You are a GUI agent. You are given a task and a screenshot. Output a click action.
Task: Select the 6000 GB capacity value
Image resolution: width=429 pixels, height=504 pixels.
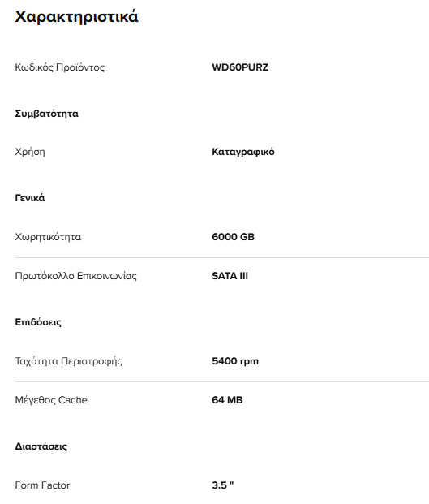click(233, 237)
